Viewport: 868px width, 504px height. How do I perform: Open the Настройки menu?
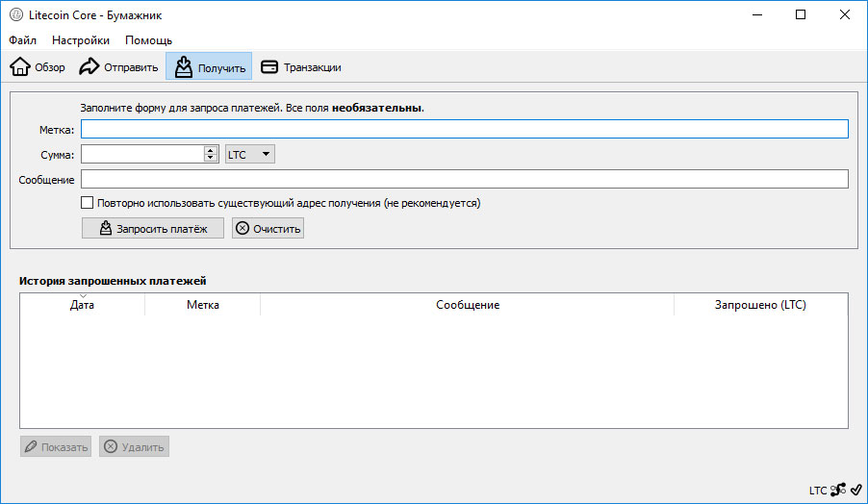pyautogui.click(x=81, y=40)
